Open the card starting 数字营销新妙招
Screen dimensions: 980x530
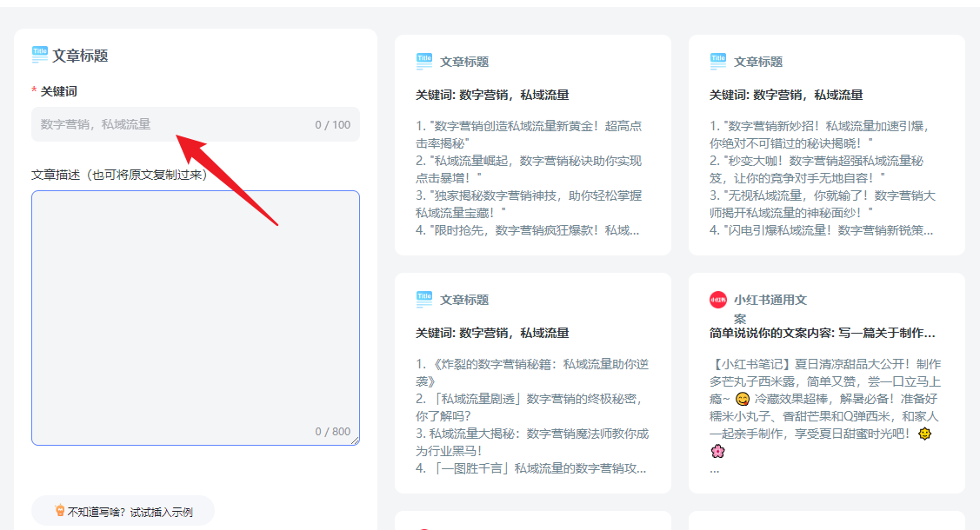(x=827, y=145)
